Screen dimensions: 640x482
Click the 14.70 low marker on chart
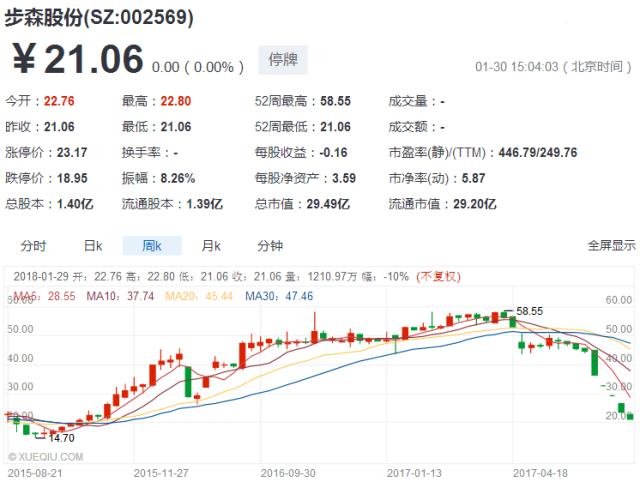61,438
